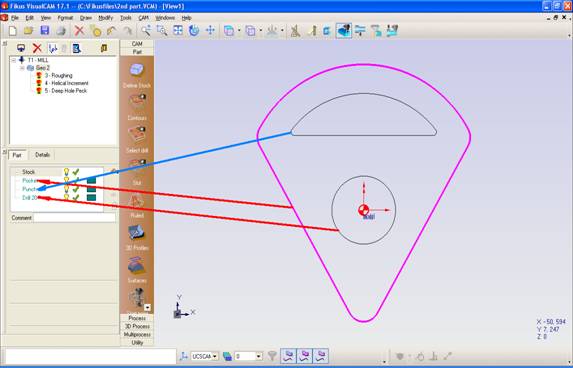Toggle the Pocket row lightbulb visibility
The width and height of the screenshot is (573, 368).
(x=66, y=180)
